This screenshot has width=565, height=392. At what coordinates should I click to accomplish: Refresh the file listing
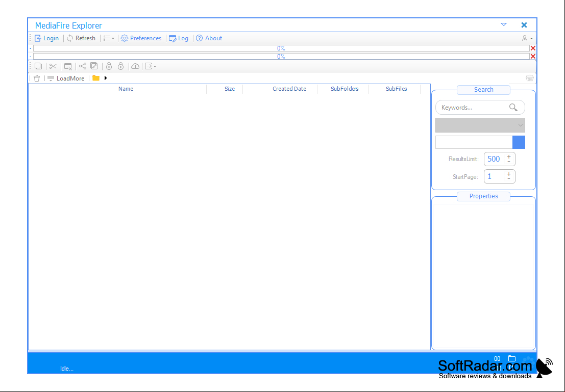pos(81,38)
